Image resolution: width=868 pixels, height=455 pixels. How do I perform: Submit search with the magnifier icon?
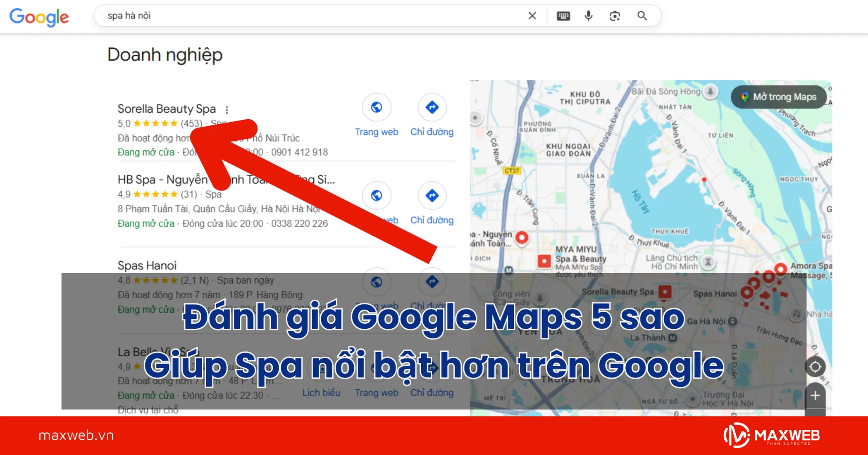point(642,16)
